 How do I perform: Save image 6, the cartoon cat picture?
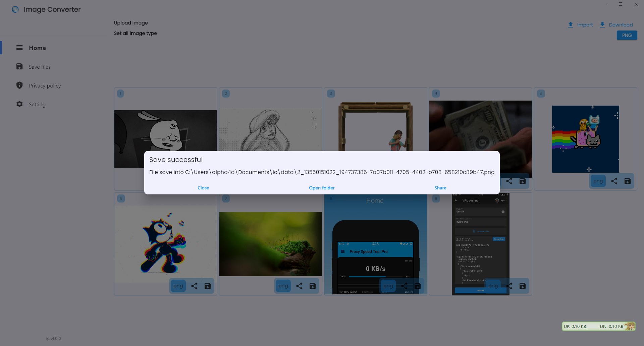(x=207, y=286)
